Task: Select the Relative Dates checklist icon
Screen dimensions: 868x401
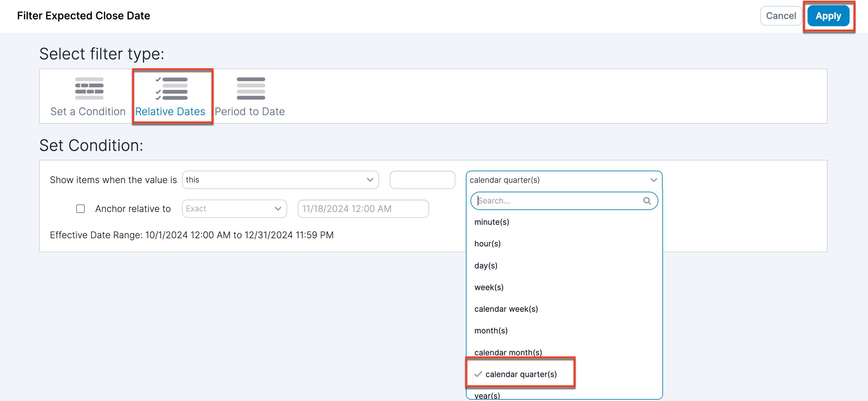Action: 171,89
